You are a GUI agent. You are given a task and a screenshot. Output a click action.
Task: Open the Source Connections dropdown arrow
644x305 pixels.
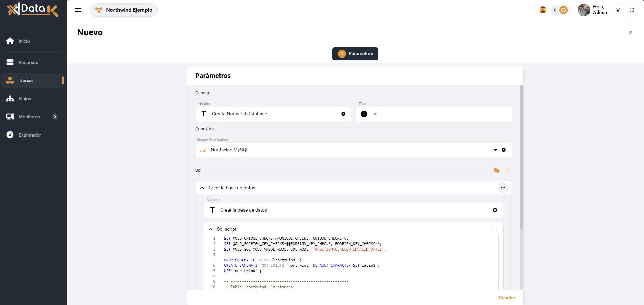(x=495, y=150)
